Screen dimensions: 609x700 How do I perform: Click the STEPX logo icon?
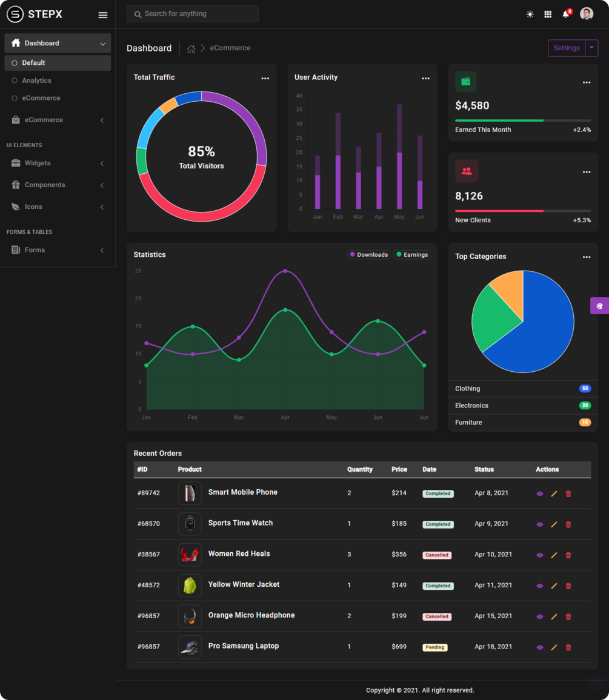[15, 15]
